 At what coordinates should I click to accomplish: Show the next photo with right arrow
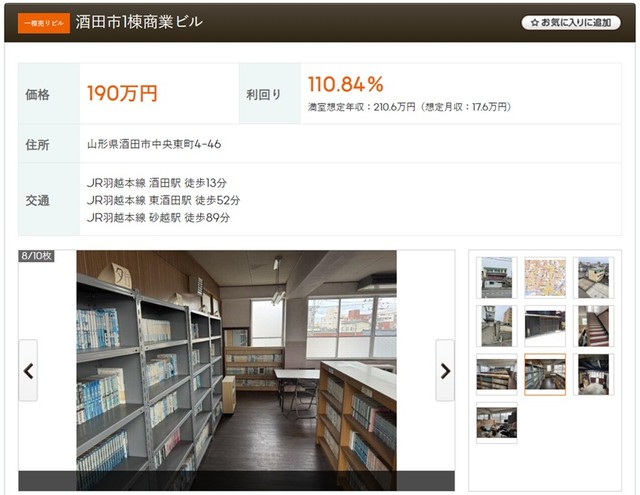(x=445, y=371)
